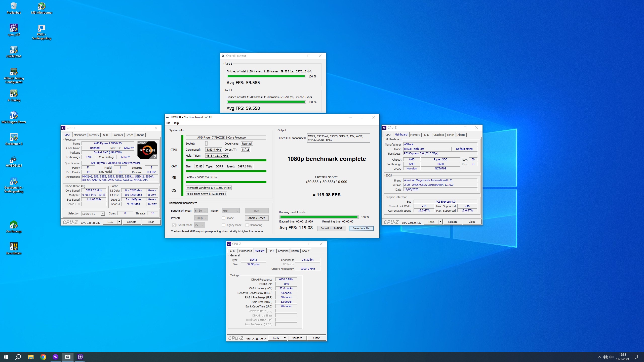The image size is (644, 362).
Task: Open PGTU Snelkoppeling desktop icon
Action: click(42, 32)
